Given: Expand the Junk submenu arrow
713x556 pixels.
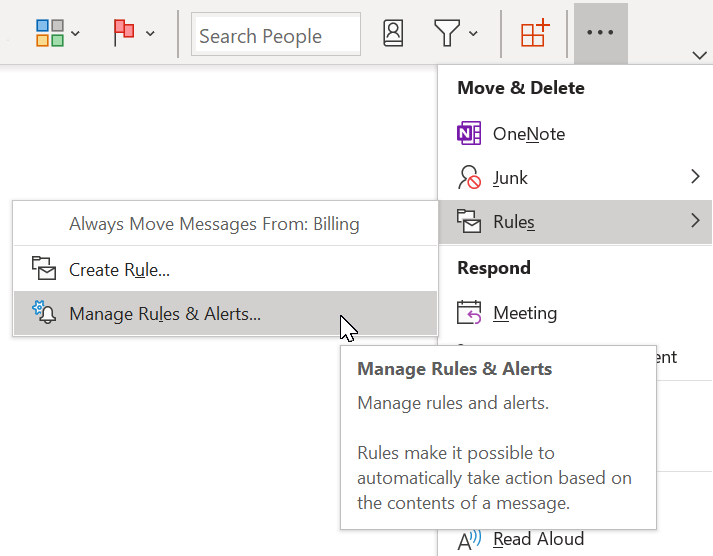Looking at the screenshot, I should [x=695, y=177].
